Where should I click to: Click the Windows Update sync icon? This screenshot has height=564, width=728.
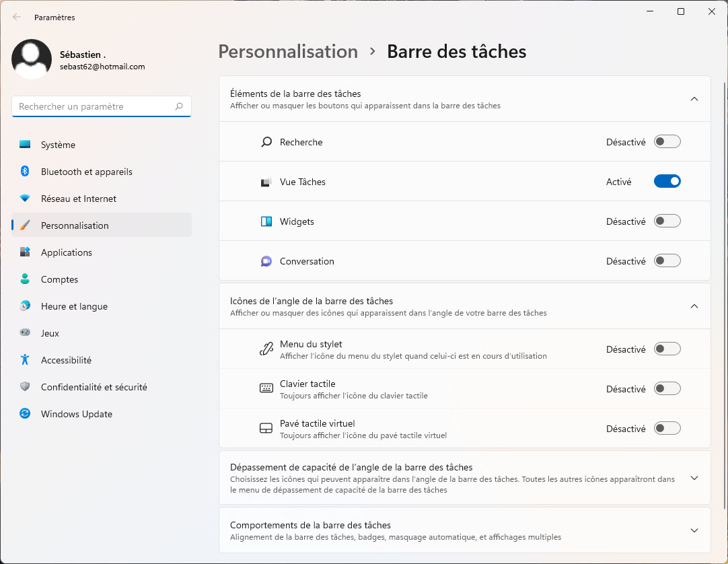(x=25, y=414)
